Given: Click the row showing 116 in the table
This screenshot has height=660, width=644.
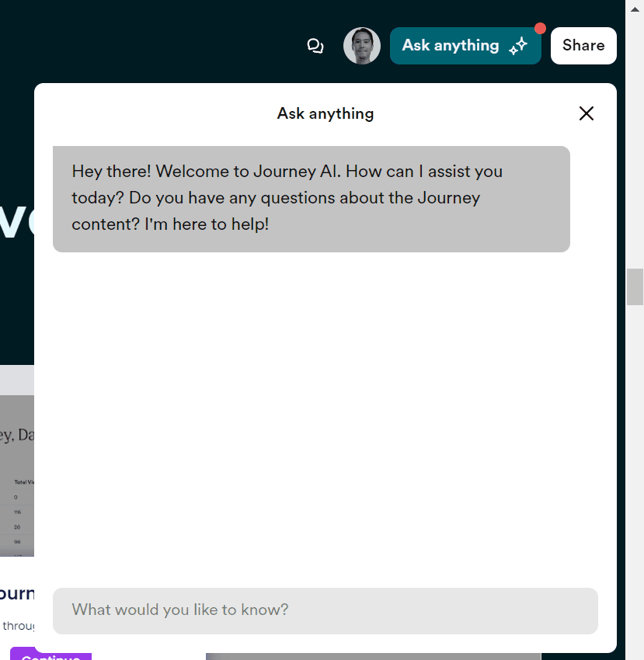Looking at the screenshot, I should coord(16,512).
